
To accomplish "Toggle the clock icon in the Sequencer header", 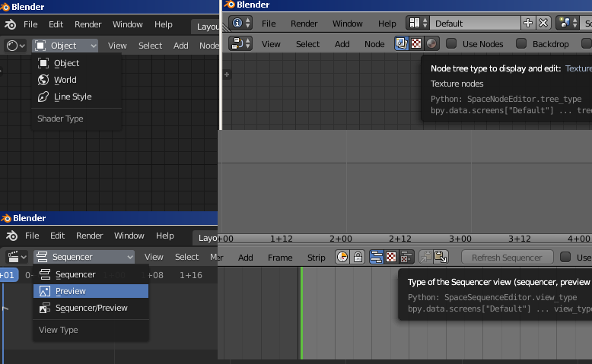I will [342, 257].
